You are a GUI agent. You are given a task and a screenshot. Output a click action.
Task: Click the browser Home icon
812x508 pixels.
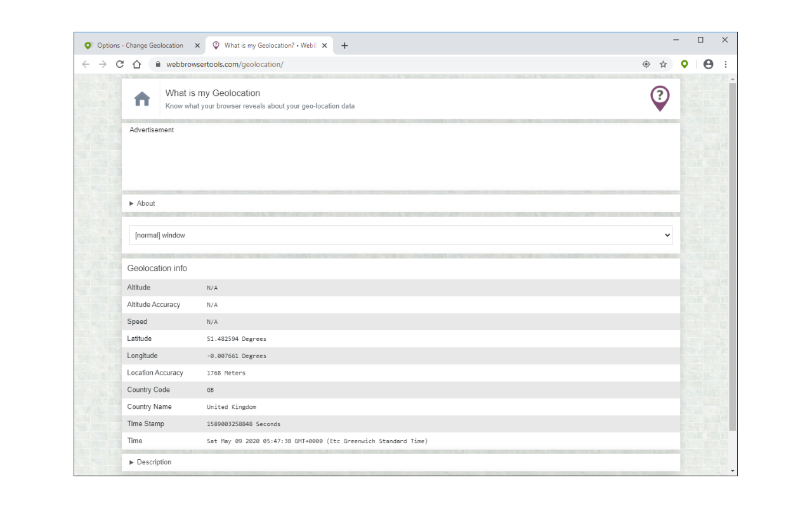tap(136, 64)
